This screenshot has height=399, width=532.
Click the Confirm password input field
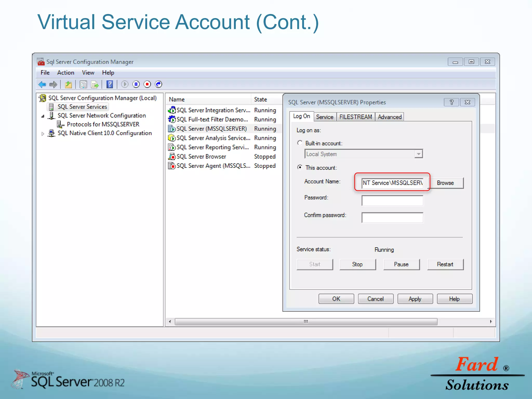392,218
